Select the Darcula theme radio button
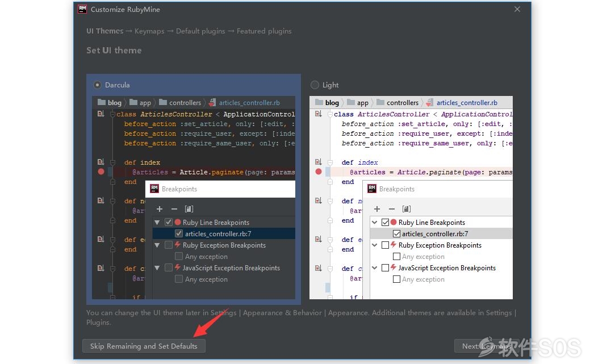 click(x=98, y=85)
